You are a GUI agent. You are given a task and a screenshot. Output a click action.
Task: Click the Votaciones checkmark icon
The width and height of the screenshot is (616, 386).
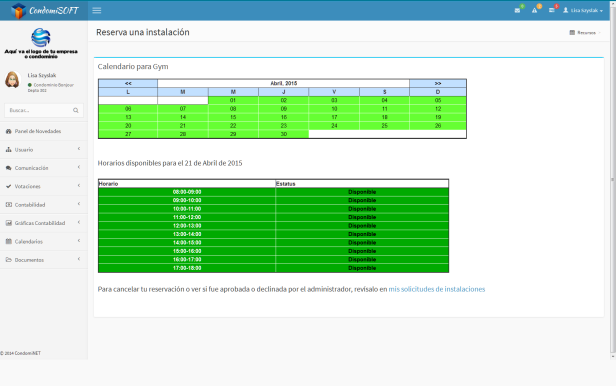coord(9,187)
